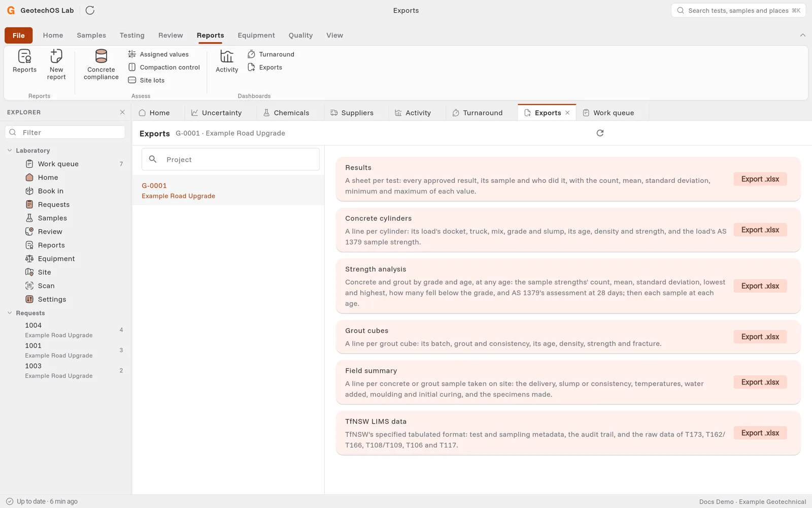Collapse the Requests tree section
Screen dimensions: 812x508
pos(10,313)
